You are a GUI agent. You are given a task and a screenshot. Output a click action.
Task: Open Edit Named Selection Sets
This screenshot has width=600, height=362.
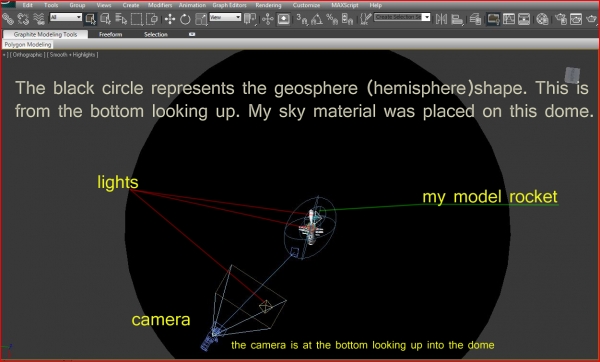click(x=366, y=19)
